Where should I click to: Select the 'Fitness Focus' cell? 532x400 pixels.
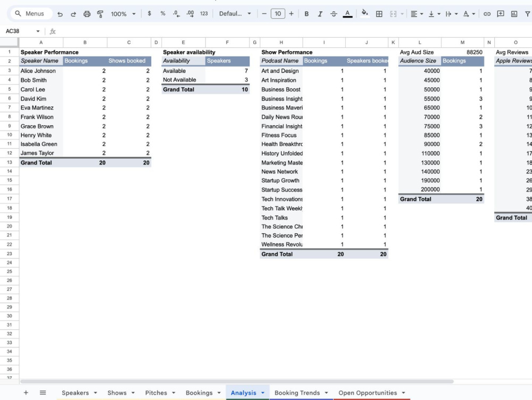tap(281, 135)
